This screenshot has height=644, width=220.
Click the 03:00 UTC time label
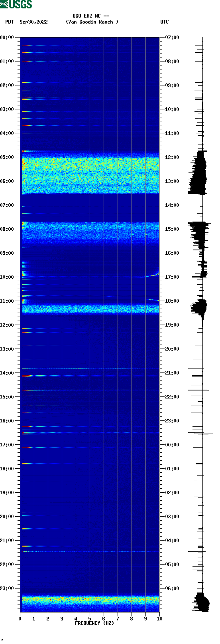[x=172, y=517]
